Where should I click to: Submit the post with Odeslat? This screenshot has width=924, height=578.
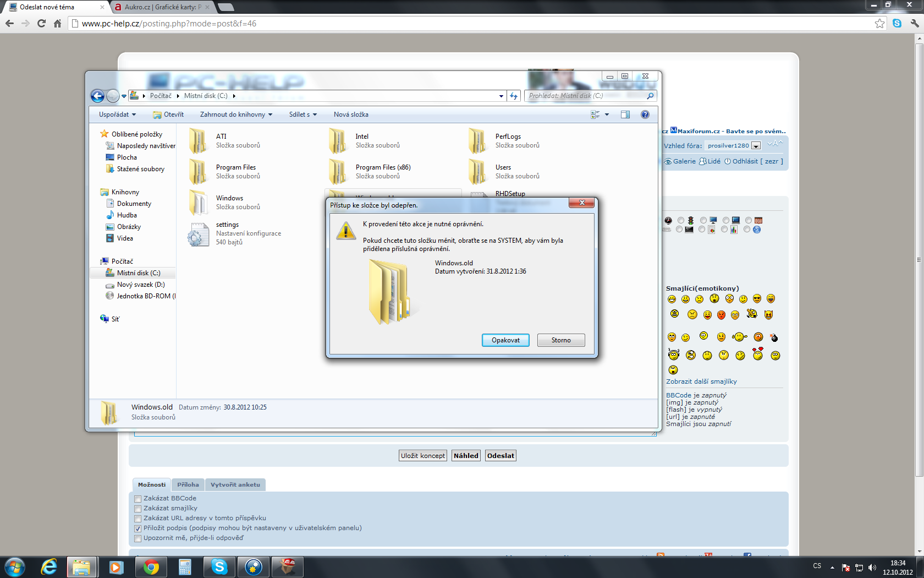coord(501,456)
